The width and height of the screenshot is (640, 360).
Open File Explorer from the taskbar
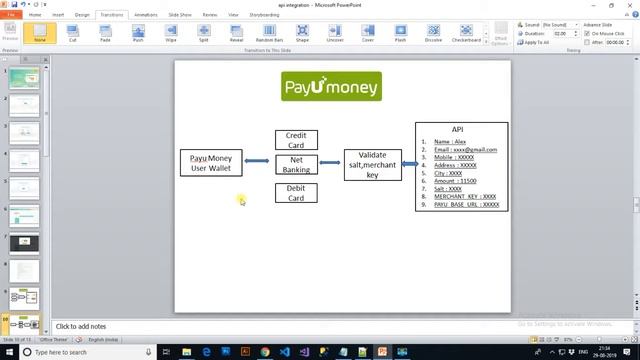point(187,351)
